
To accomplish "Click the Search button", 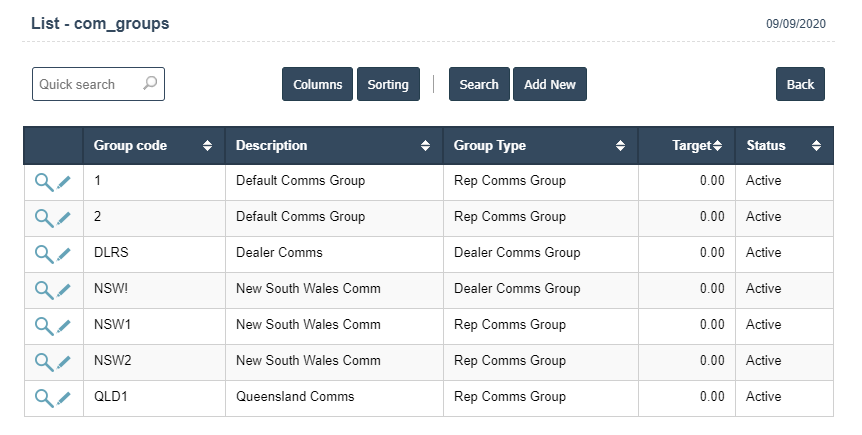I will pyautogui.click(x=479, y=85).
